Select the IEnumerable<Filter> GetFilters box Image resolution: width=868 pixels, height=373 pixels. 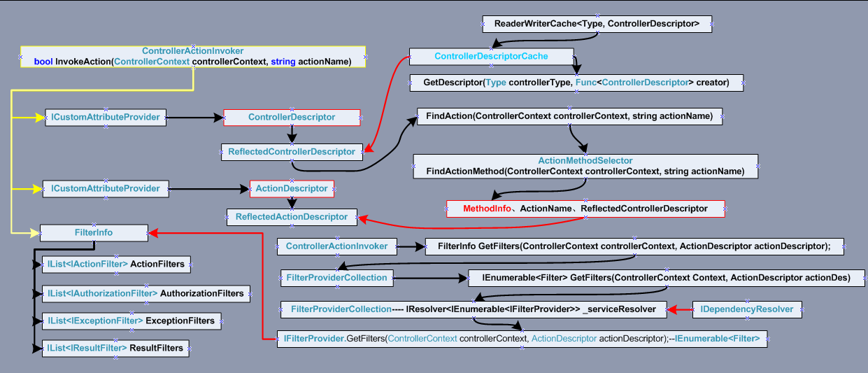pyautogui.click(x=666, y=278)
